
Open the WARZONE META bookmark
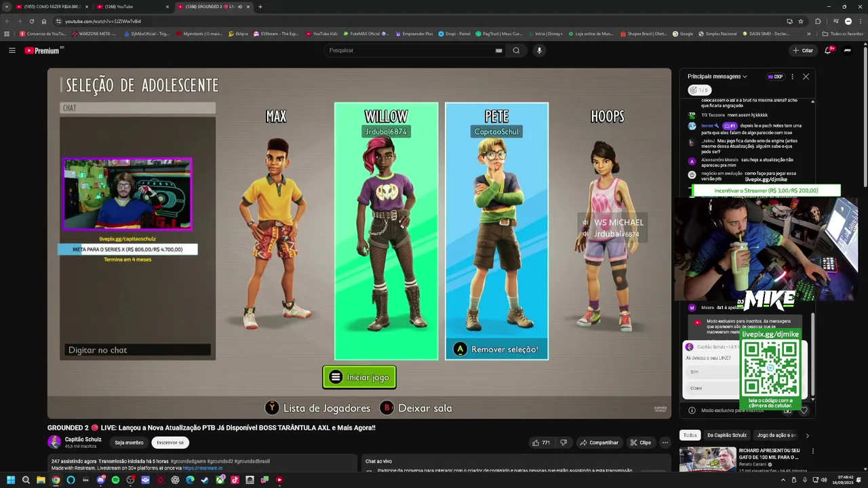tap(94, 34)
